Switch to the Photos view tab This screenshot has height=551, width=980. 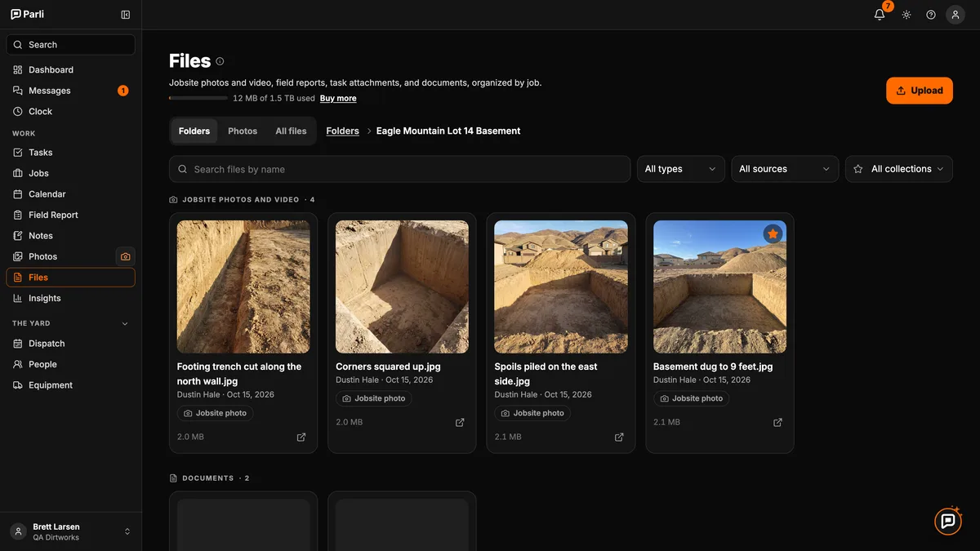coord(243,131)
